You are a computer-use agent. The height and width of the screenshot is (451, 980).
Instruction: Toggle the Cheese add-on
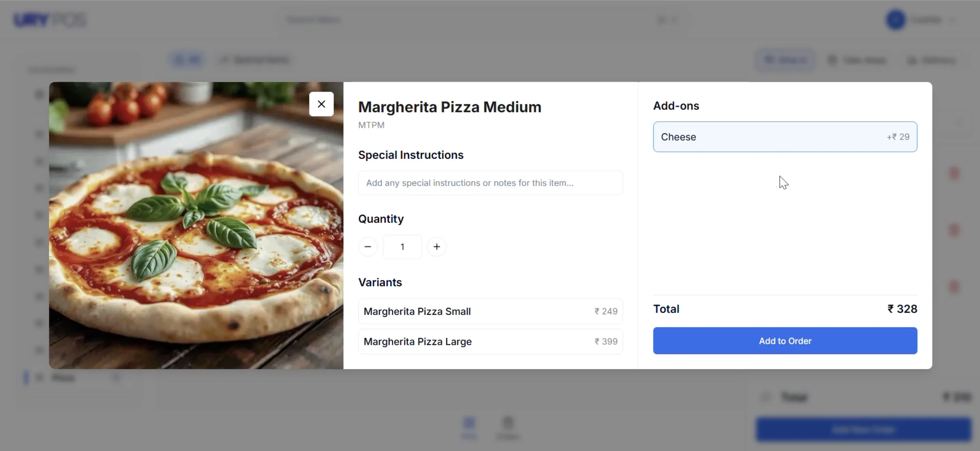[785, 137]
